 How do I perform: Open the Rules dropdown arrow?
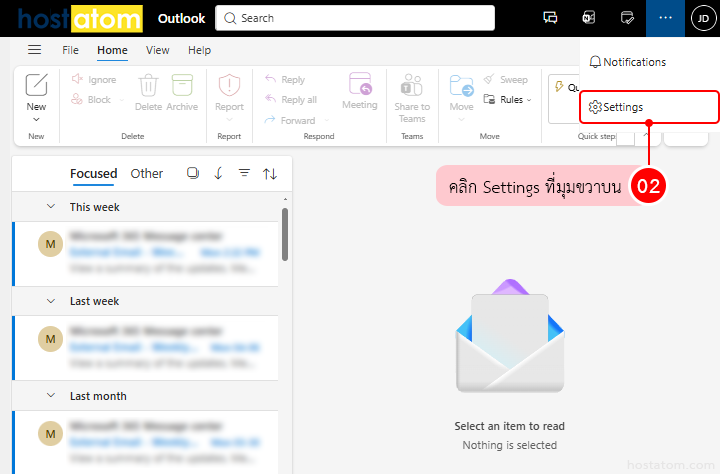point(529,100)
